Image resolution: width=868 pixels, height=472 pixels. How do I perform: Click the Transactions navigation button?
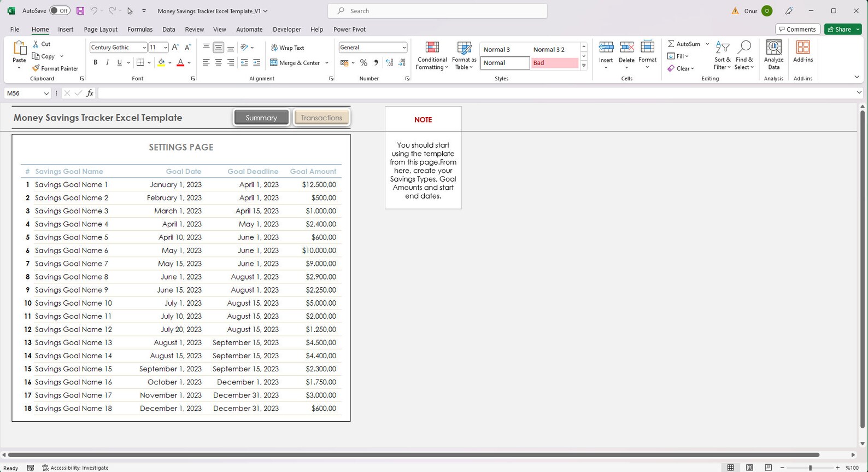click(321, 118)
